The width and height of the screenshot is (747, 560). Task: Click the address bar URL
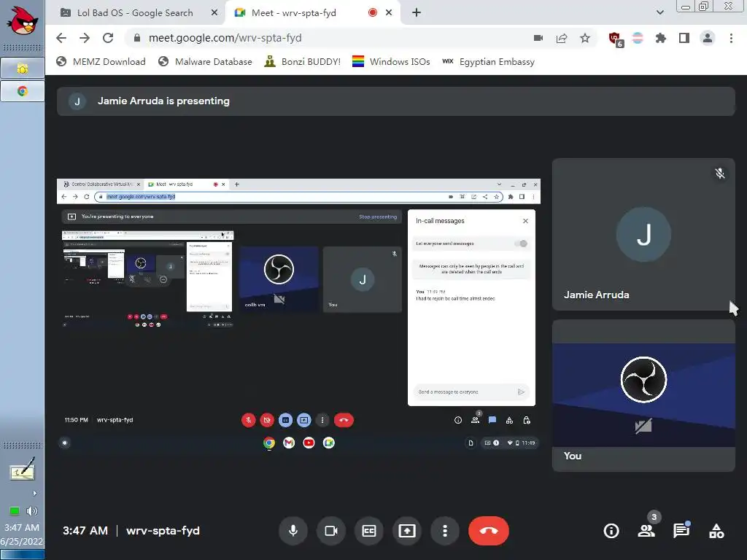tap(225, 38)
